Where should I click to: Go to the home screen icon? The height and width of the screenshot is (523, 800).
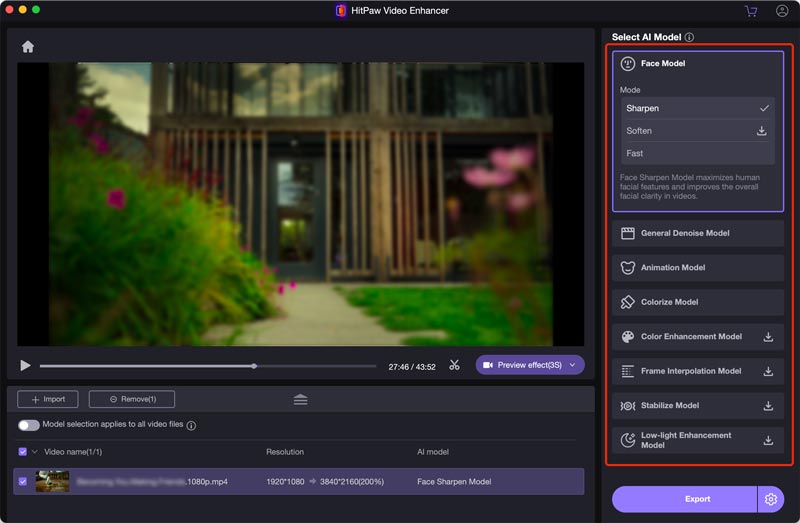click(x=28, y=47)
